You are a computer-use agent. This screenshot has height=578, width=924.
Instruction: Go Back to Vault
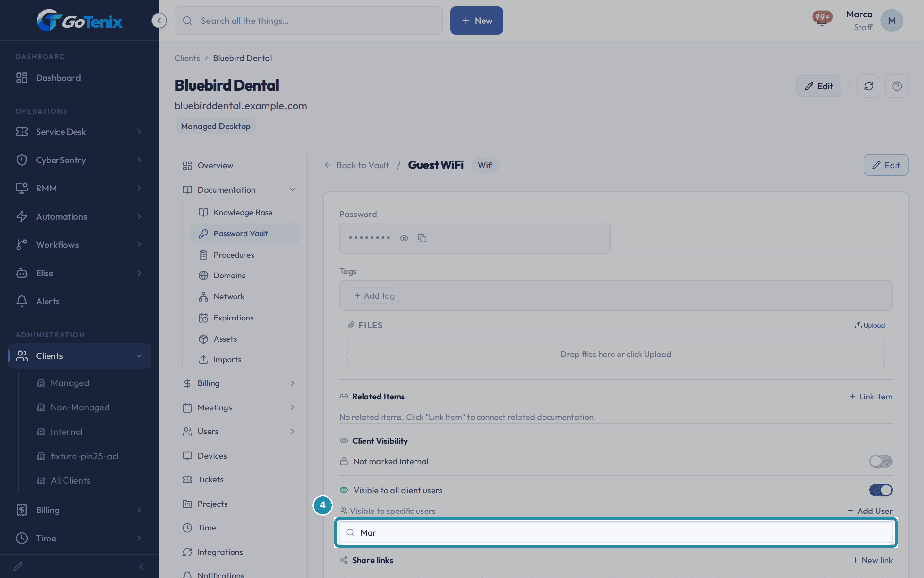click(x=356, y=165)
